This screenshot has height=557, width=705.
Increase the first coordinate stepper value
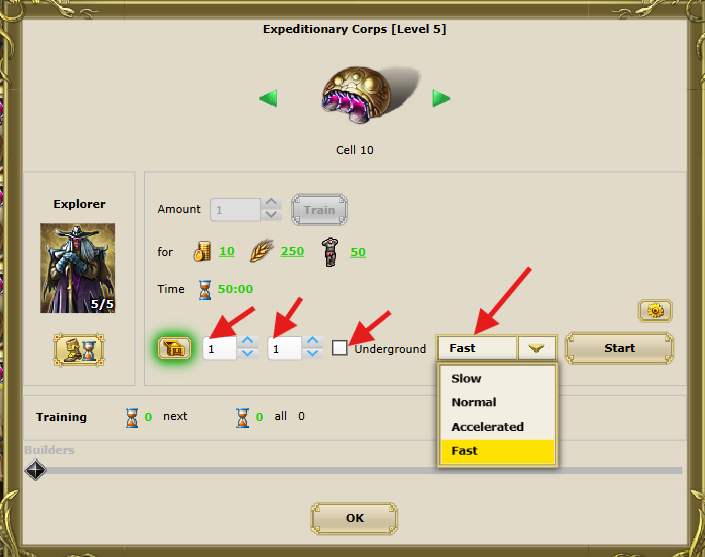247,342
